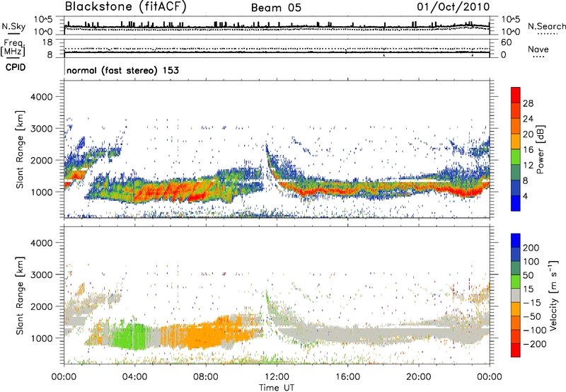Click the 'Freq. [MHz]' axis label
The image size is (566, 392).
pyautogui.click(x=13, y=48)
